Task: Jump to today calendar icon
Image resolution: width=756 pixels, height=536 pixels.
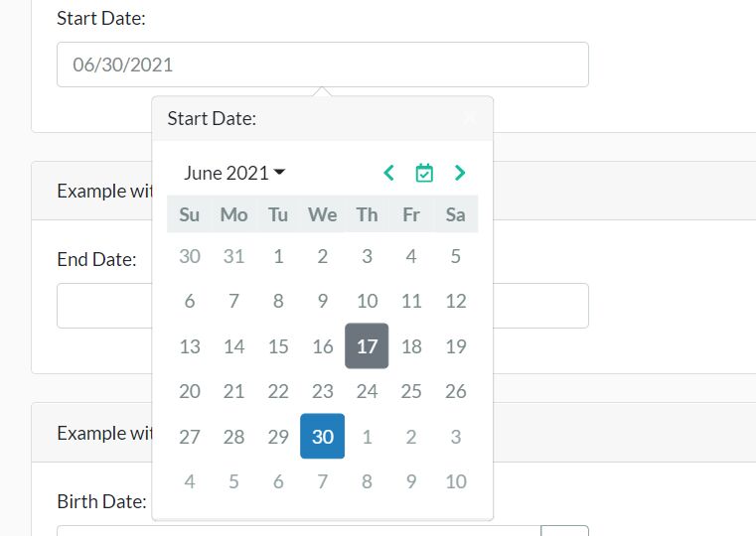Action: pyautogui.click(x=424, y=173)
